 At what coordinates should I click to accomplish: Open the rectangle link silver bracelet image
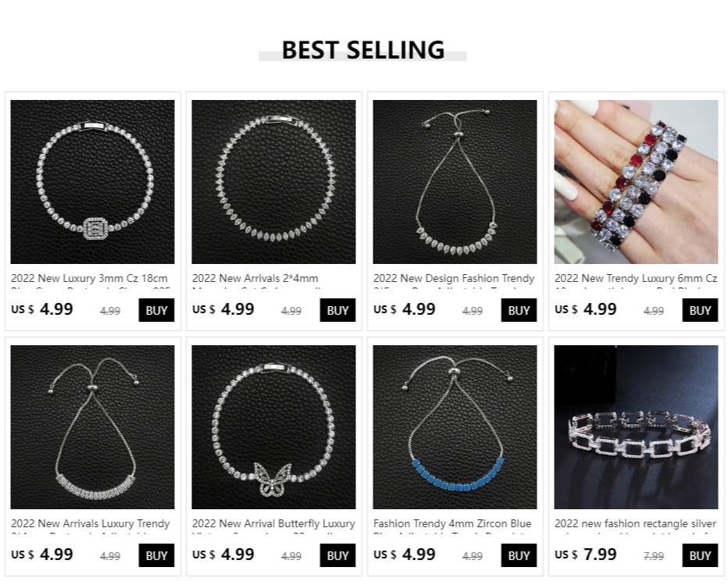(636, 426)
